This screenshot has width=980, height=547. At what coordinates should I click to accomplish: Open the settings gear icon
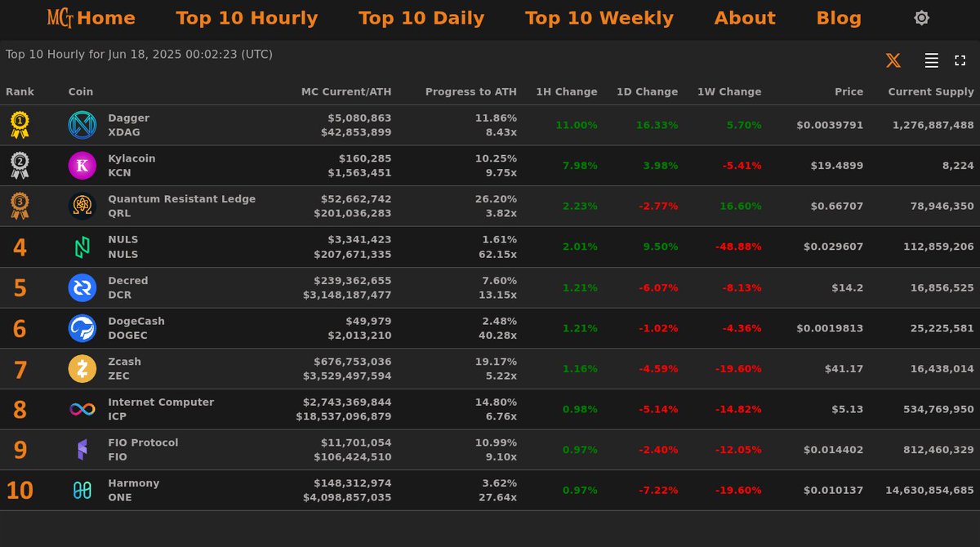(921, 18)
